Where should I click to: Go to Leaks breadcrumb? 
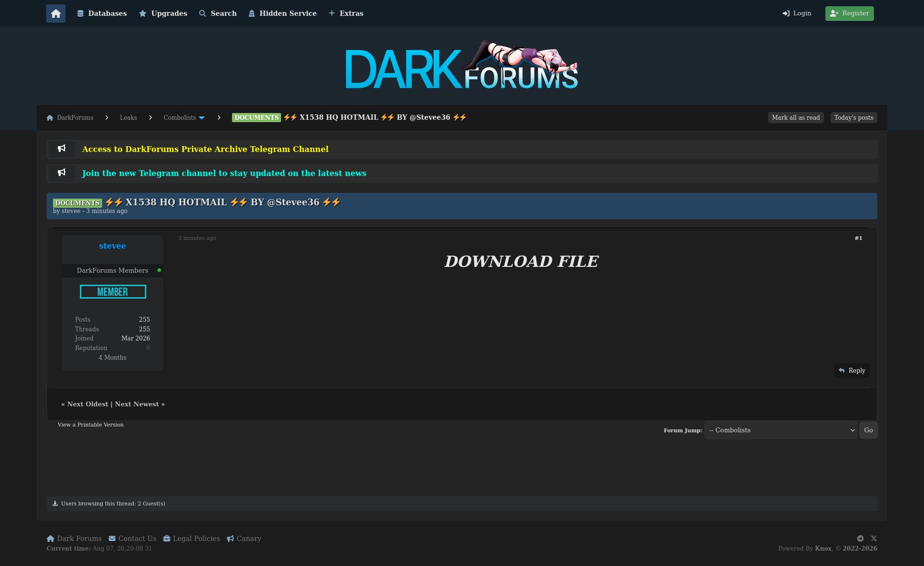coord(128,118)
